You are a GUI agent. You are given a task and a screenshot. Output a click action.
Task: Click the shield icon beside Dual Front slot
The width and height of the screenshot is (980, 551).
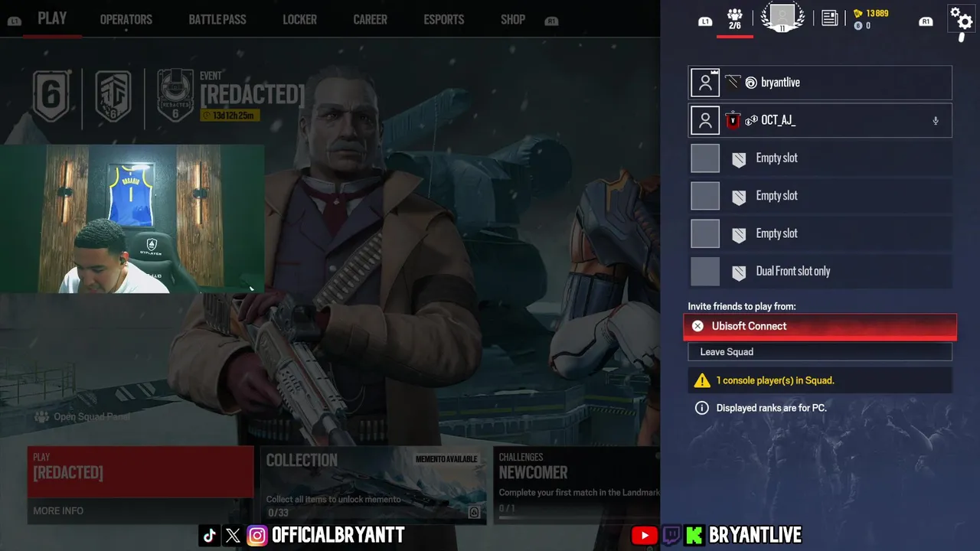739,272
